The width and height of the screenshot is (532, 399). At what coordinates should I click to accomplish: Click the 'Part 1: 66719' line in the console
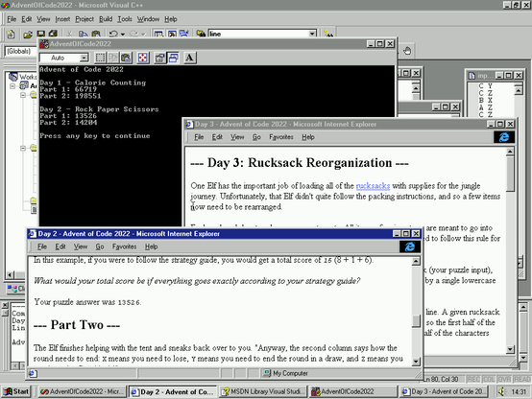pyautogui.click(x=68, y=89)
